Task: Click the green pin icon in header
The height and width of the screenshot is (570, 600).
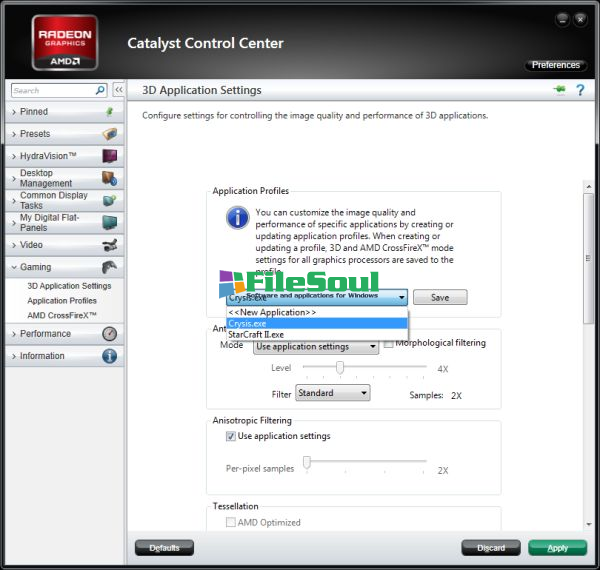Action: (x=558, y=90)
